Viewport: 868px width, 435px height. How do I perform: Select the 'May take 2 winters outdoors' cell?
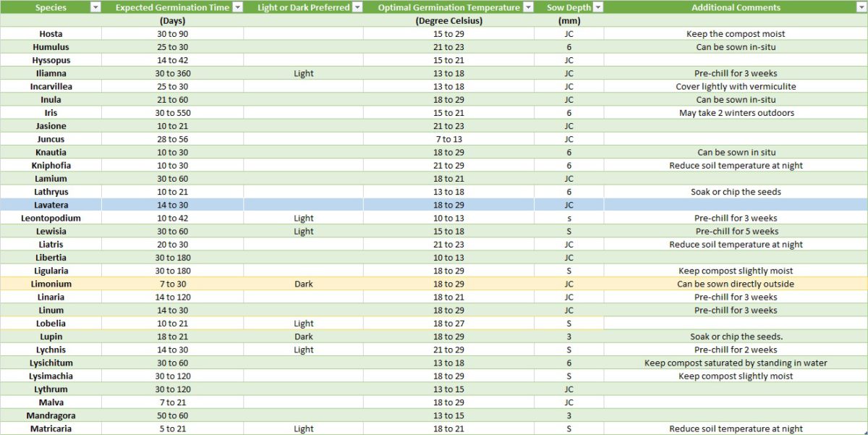(x=736, y=113)
